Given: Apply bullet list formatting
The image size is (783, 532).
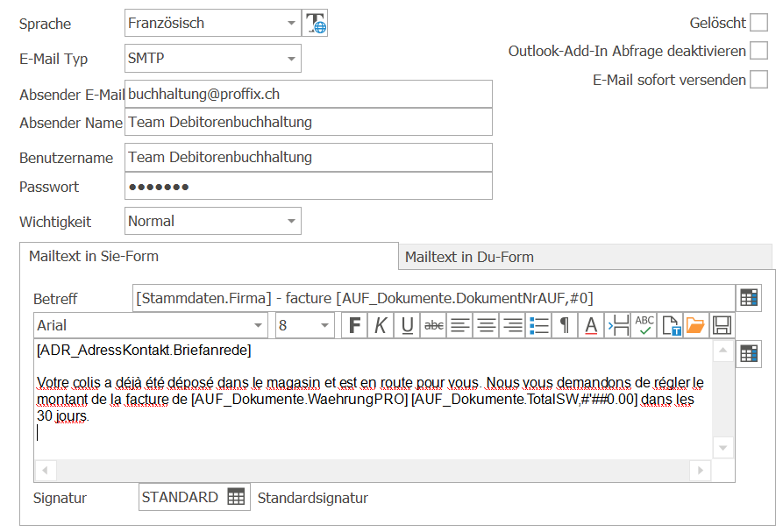Looking at the screenshot, I should [x=539, y=325].
